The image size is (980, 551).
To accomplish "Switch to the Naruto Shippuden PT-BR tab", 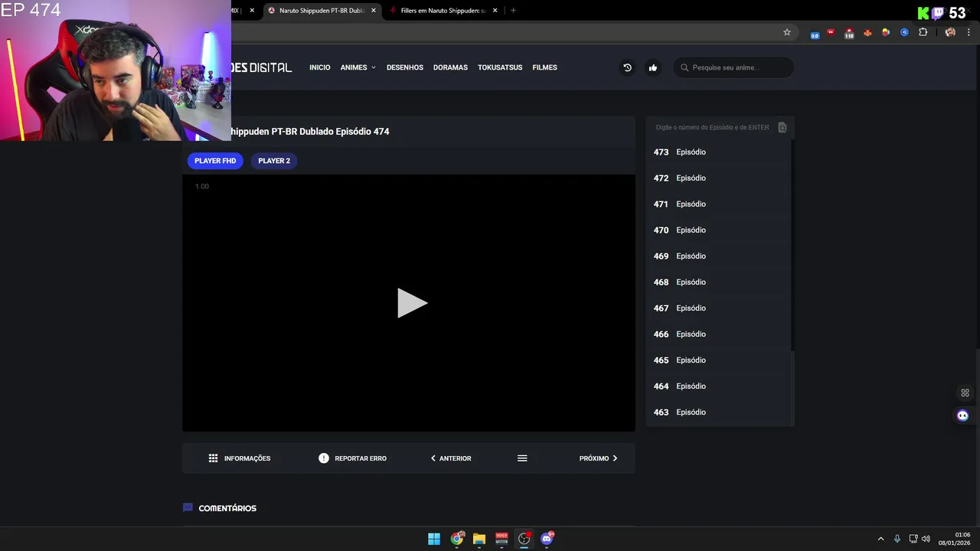I will click(x=322, y=11).
